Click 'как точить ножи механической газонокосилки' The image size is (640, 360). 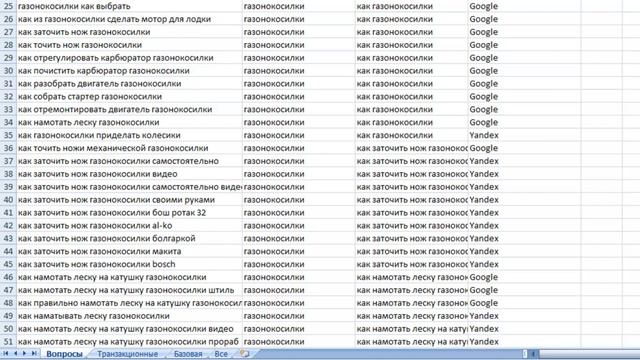point(129,148)
